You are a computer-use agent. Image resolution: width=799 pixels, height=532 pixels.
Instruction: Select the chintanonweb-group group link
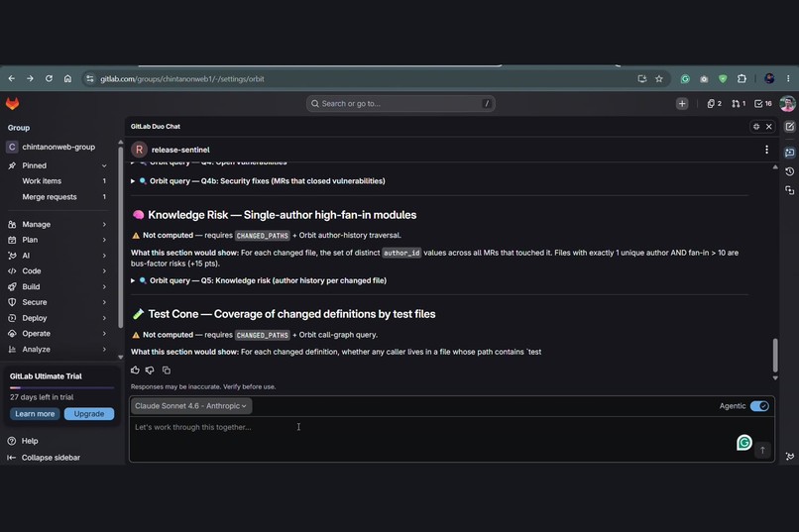point(57,147)
